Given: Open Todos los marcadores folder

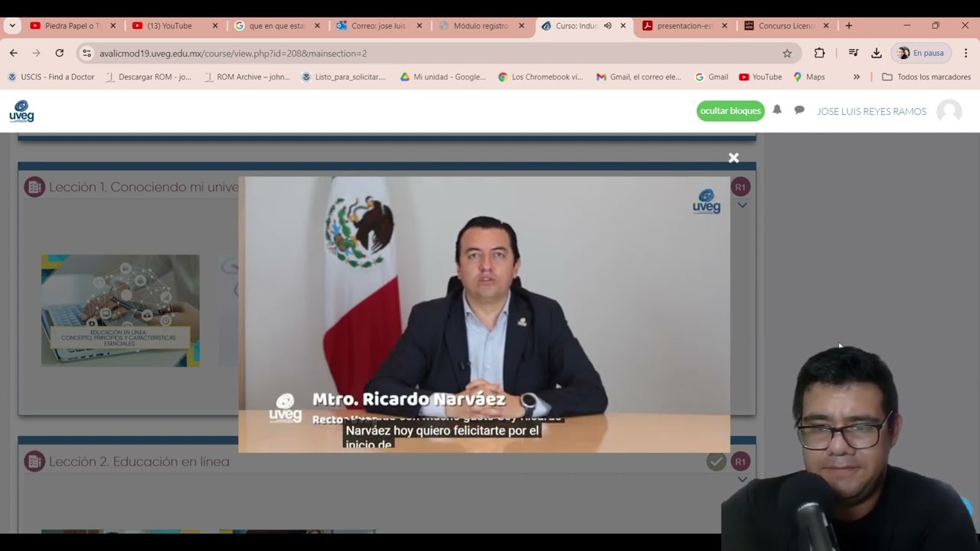Looking at the screenshot, I should [926, 77].
